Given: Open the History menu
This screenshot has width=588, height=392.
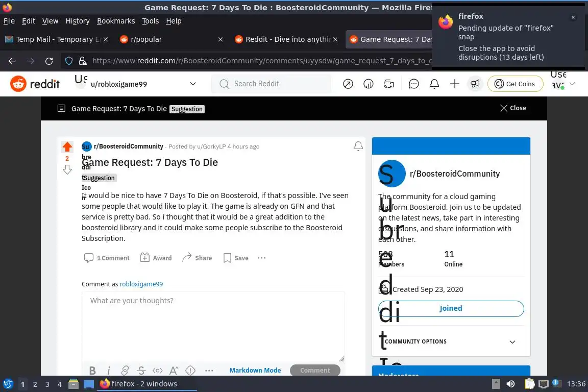Looking at the screenshot, I should point(78,21).
